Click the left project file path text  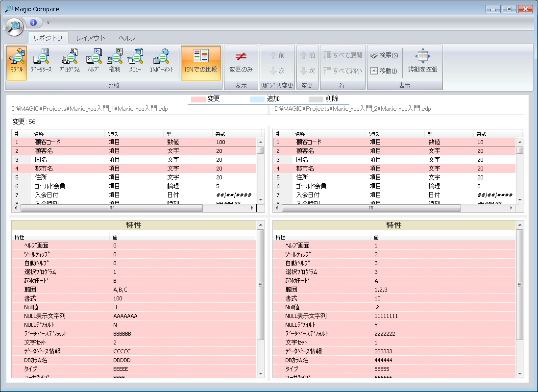90,109
